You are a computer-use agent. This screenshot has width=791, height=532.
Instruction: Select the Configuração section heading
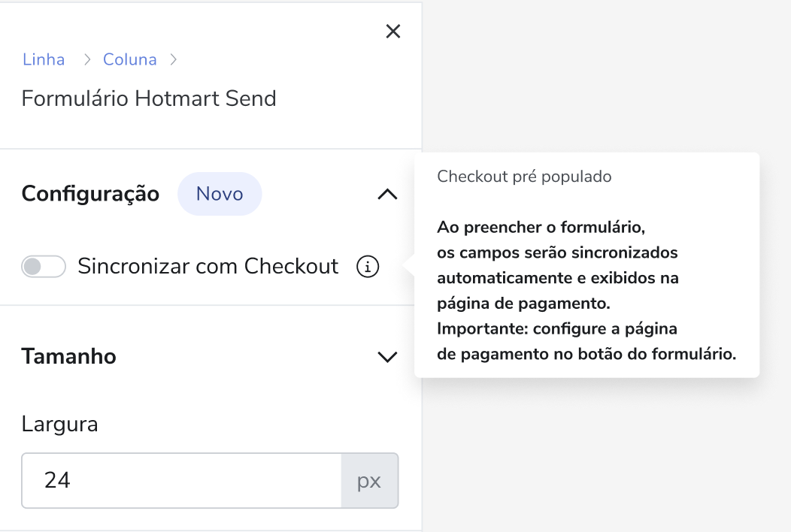click(90, 194)
